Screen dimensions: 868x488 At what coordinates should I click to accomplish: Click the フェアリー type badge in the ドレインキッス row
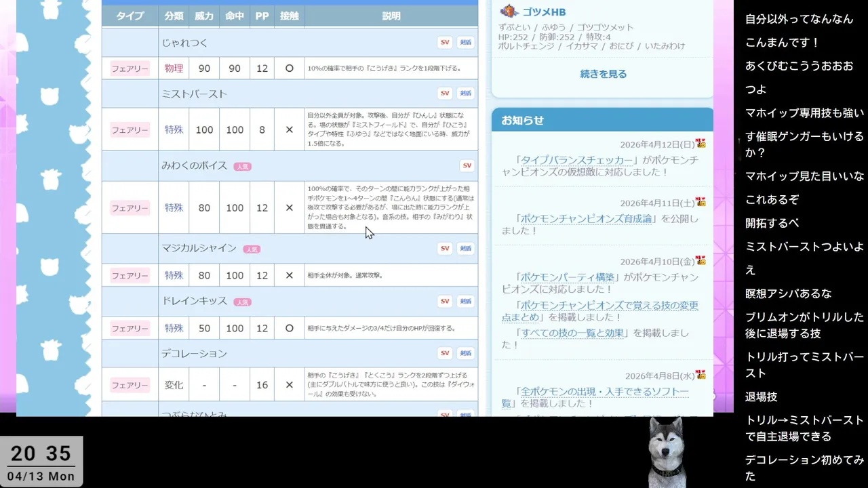[130, 329]
